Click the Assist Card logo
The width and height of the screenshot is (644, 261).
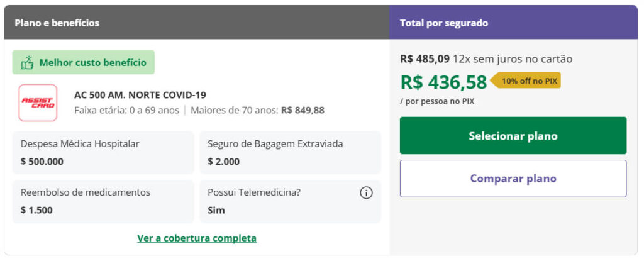[x=38, y=103]
